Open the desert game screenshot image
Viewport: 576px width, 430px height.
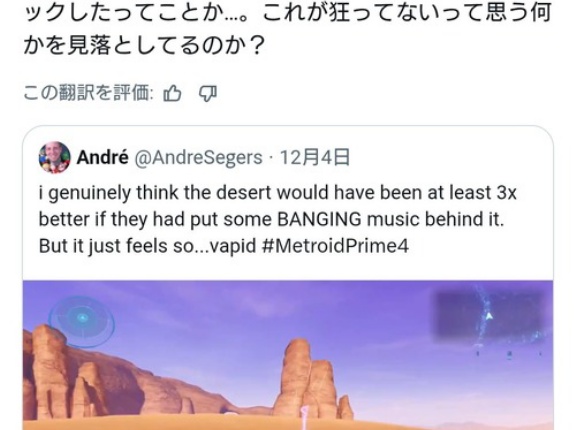tap(288, 355)
